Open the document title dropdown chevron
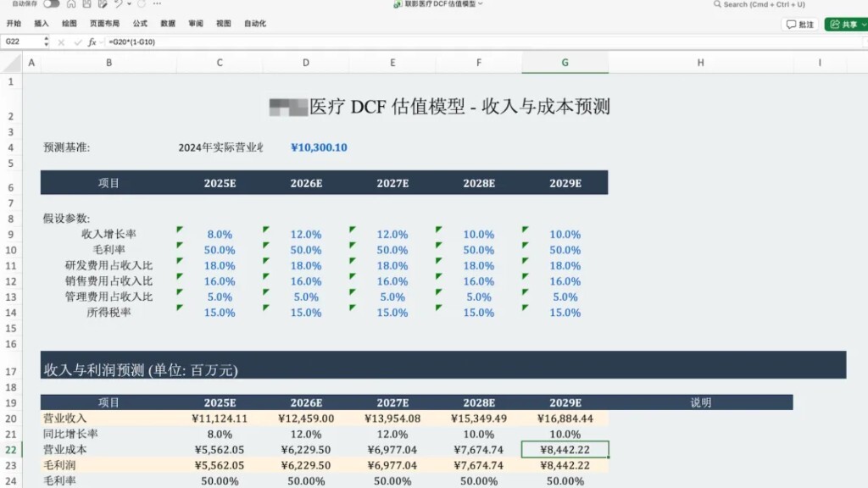 [481, 4]
